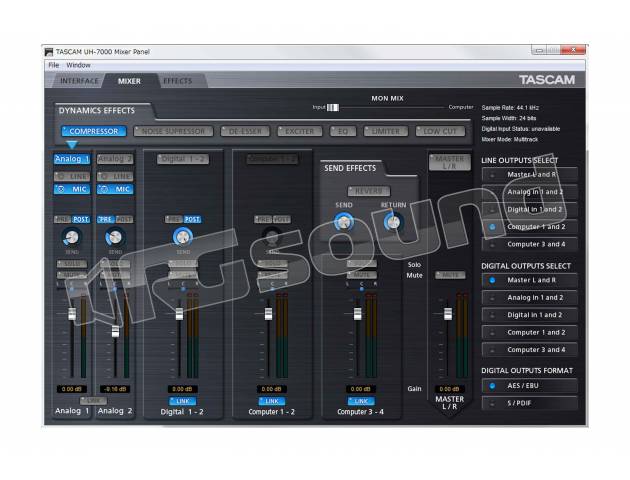Click the TASCAM app icon in title bar

click(x=49, y=52)
